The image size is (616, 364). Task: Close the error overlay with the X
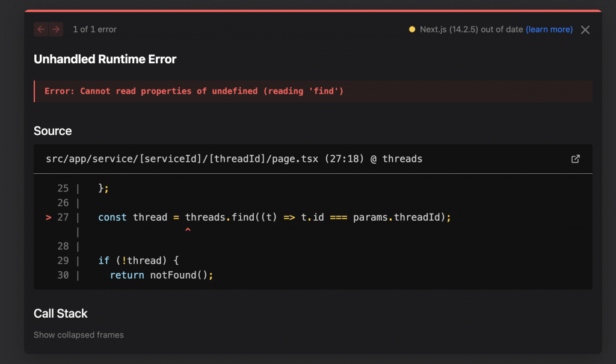point(585,30)
